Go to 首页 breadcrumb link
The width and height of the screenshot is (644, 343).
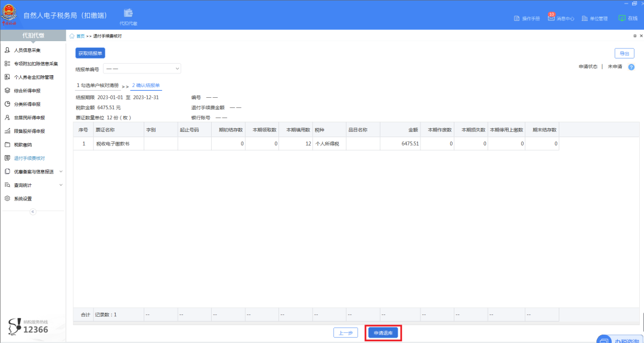(x=80, y=36)
